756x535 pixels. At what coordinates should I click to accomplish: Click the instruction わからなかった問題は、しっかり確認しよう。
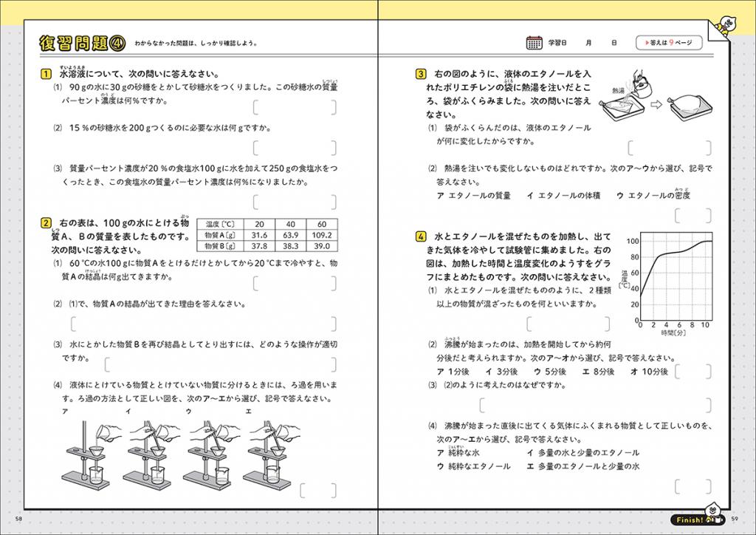pos(196,43)
